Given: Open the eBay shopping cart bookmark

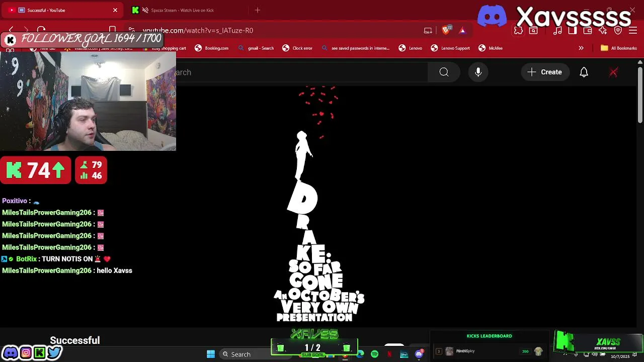Looking at the screenshot, I should [x=165, y=48].
